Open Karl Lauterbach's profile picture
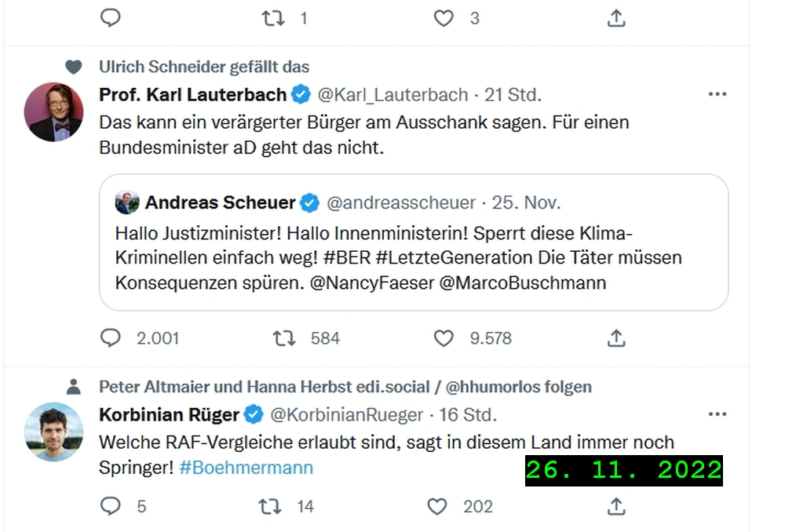 click(54, 111)
